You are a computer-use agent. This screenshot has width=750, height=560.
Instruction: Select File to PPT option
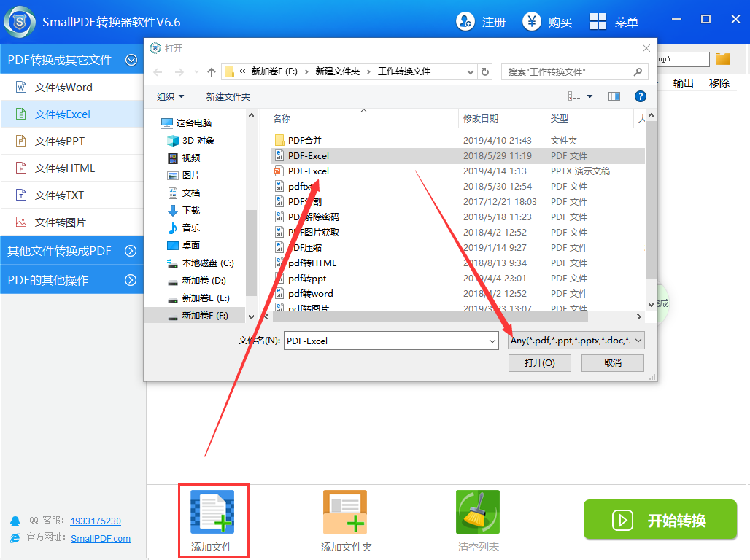click(x=71, y=141)
